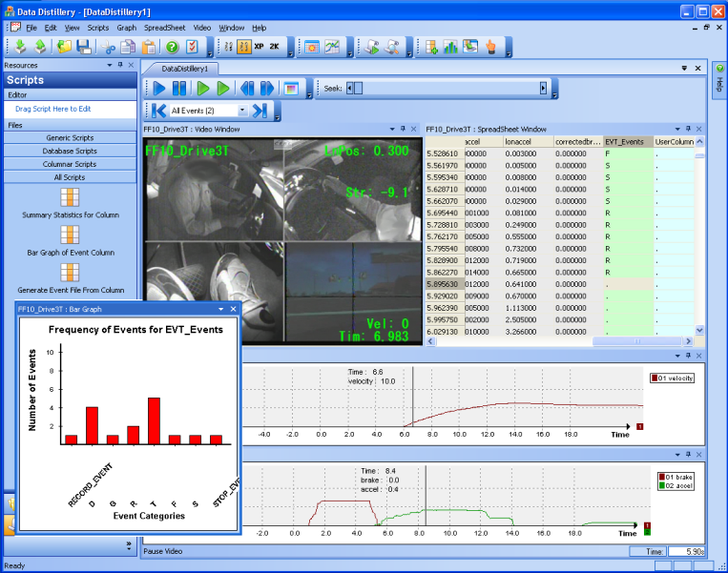Select the EVT_Events column header
This screenshot has width=728, height=573.
pos(628,141)
